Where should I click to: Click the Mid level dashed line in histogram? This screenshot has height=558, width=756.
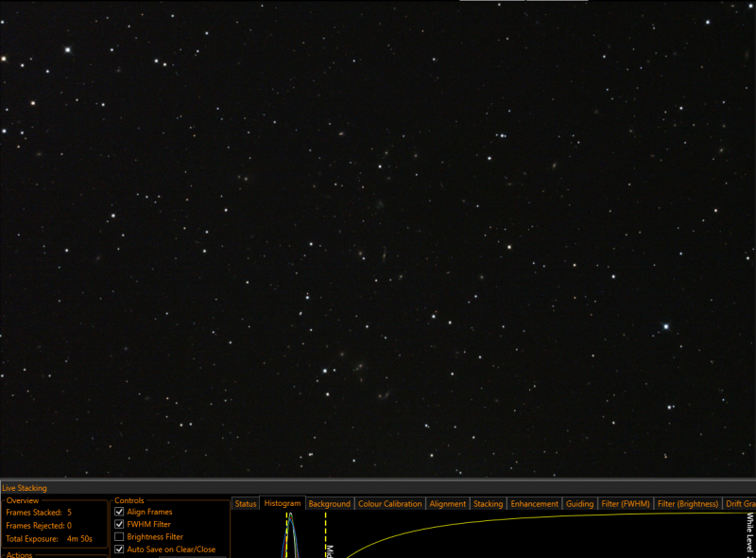tap(326, 535)
